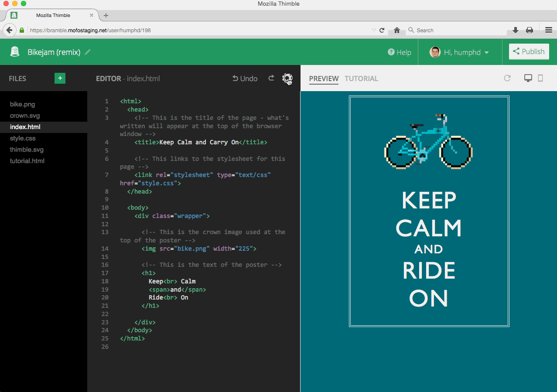Redo the last undone change

tap(271, 78)
